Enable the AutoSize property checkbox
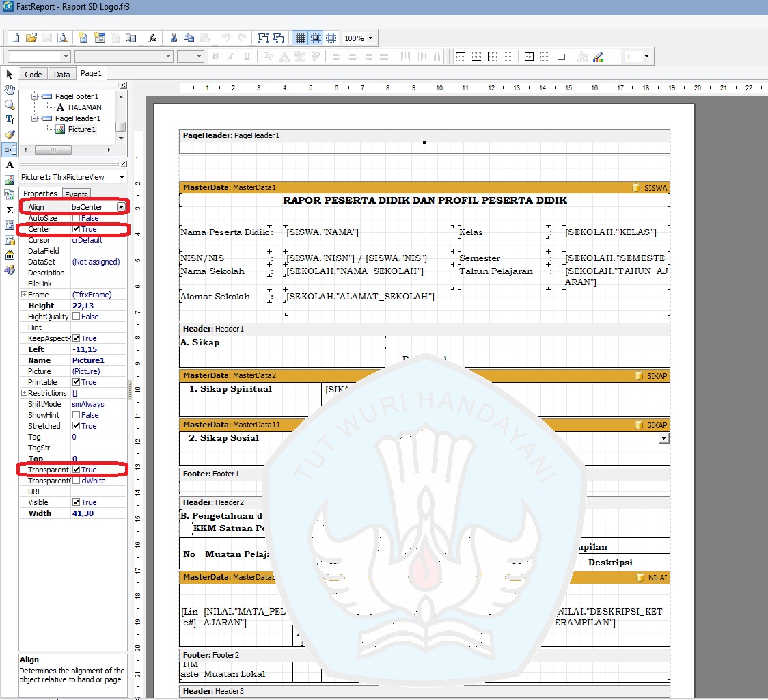768x700 pixels. coord(76,218)
